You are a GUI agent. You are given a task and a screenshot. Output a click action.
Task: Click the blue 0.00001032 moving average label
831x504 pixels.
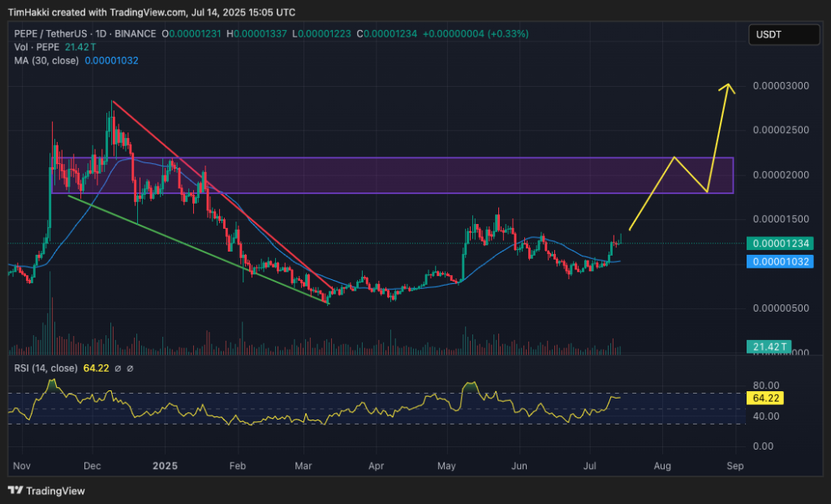[780, 261]
